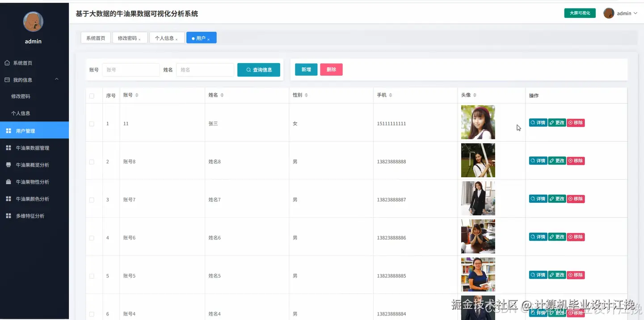Focus the 姓名 search input field
Image resolution: width=644 pixels, height=320 pixels.
coord(205,70)
